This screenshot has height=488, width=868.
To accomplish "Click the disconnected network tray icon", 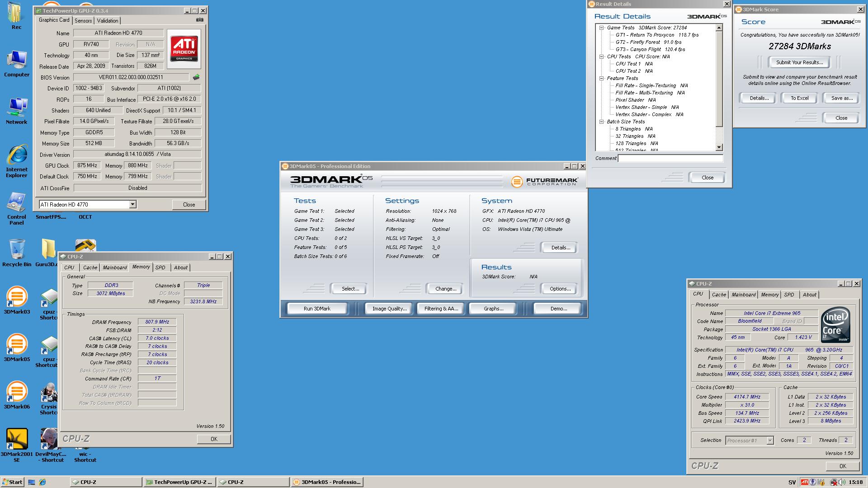I will [834, 482].
